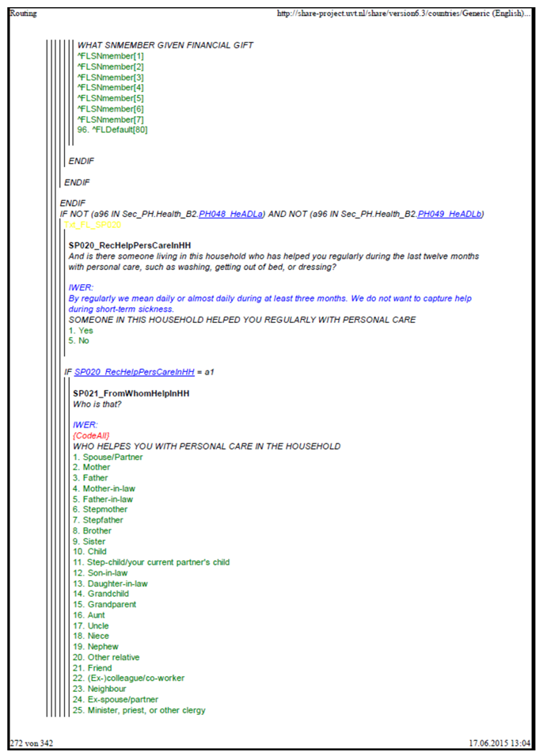543x756 pixels.
Task: Click the SP021_FromWhomHelpInHH question heading
Action: [x=131, y=393]
